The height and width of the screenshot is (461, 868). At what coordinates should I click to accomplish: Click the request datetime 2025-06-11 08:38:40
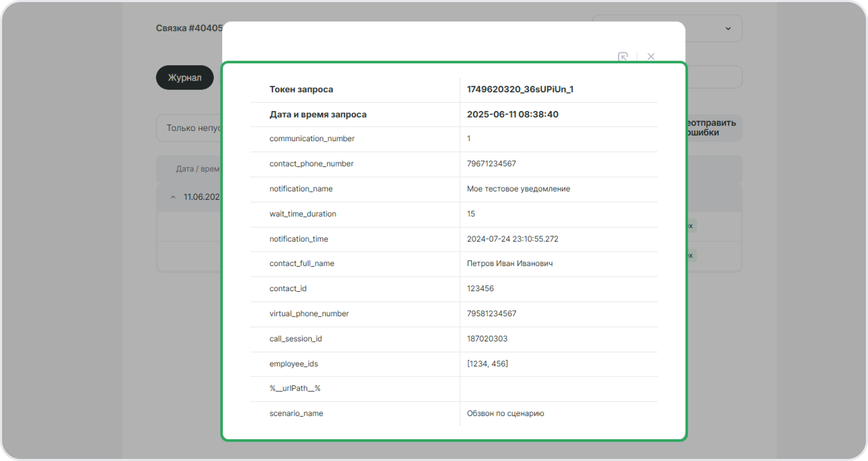click(512, 114)
